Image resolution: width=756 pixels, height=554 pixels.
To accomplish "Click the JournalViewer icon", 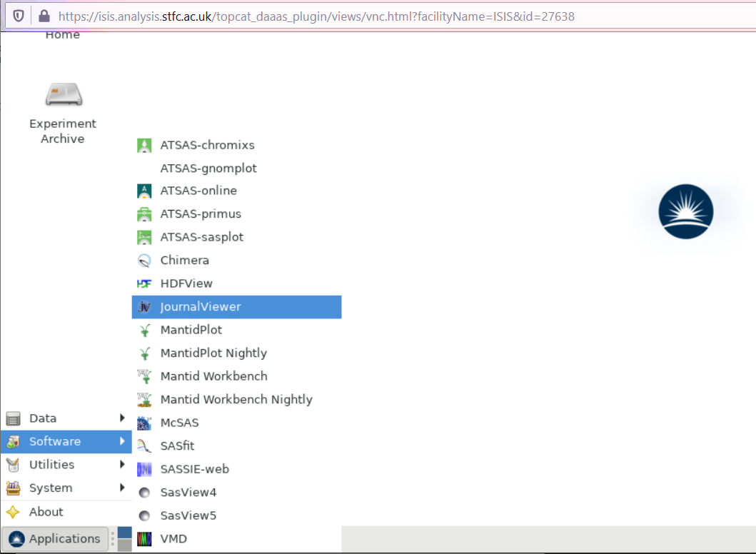I will click(144, 307).
